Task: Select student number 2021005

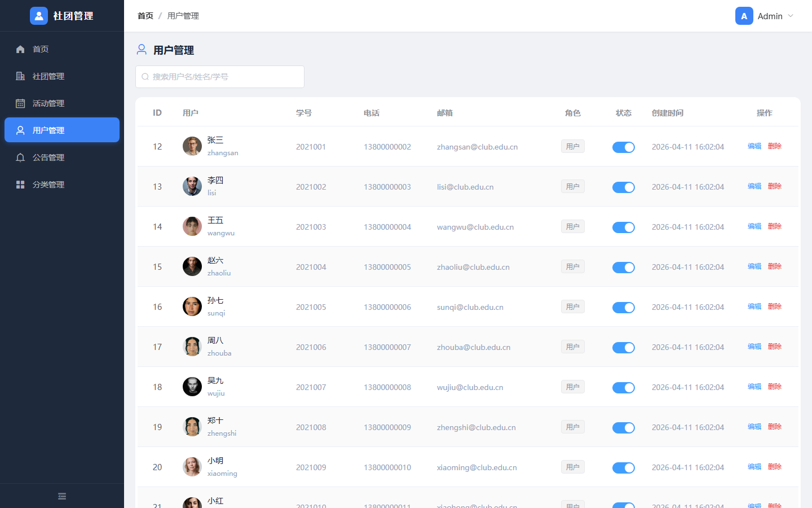Action: (311, 307)
